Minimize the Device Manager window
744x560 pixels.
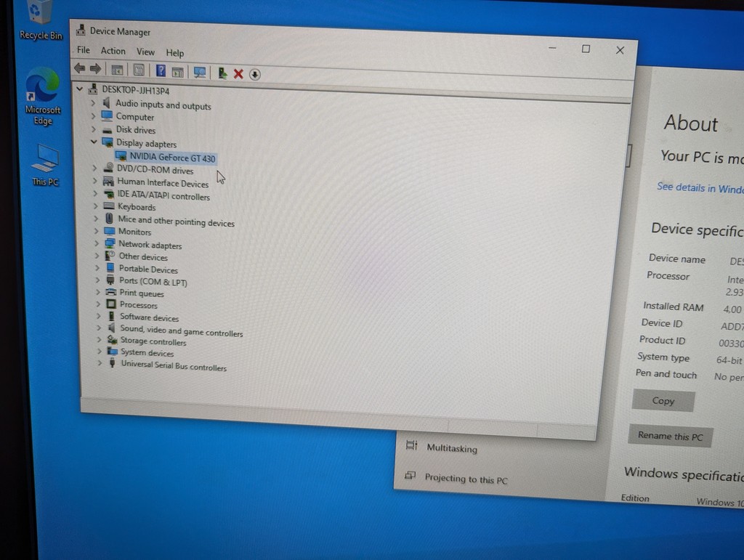coord(552,48)
